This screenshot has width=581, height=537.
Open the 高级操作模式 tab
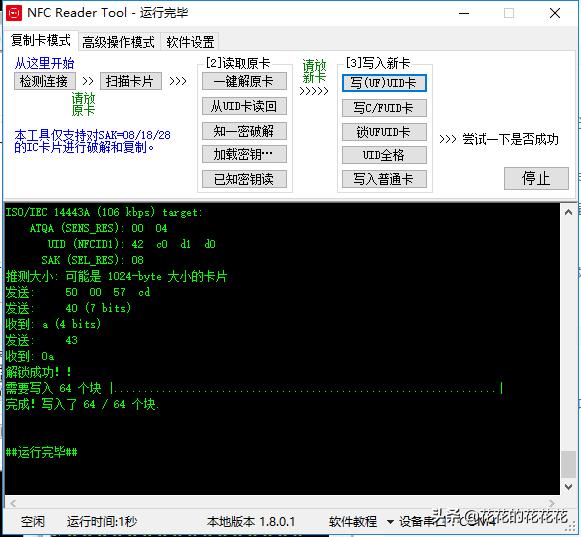tap(119, 42)
